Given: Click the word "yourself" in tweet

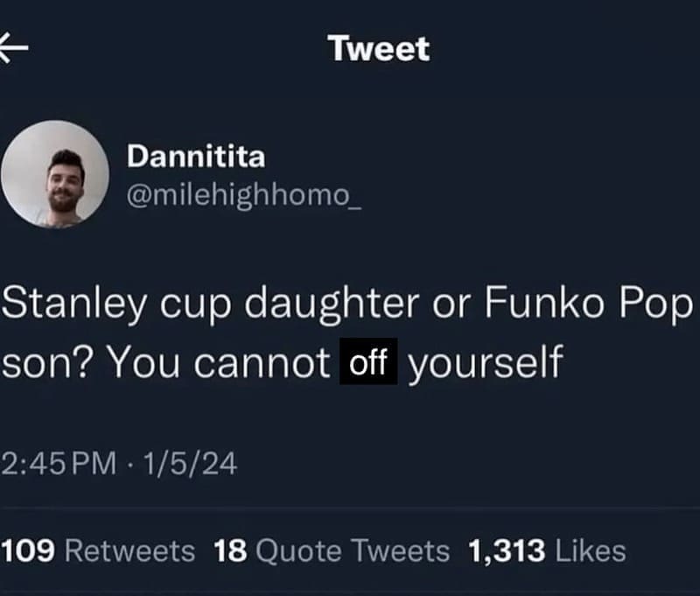Looking at the screenshot, I should (483, 362).
